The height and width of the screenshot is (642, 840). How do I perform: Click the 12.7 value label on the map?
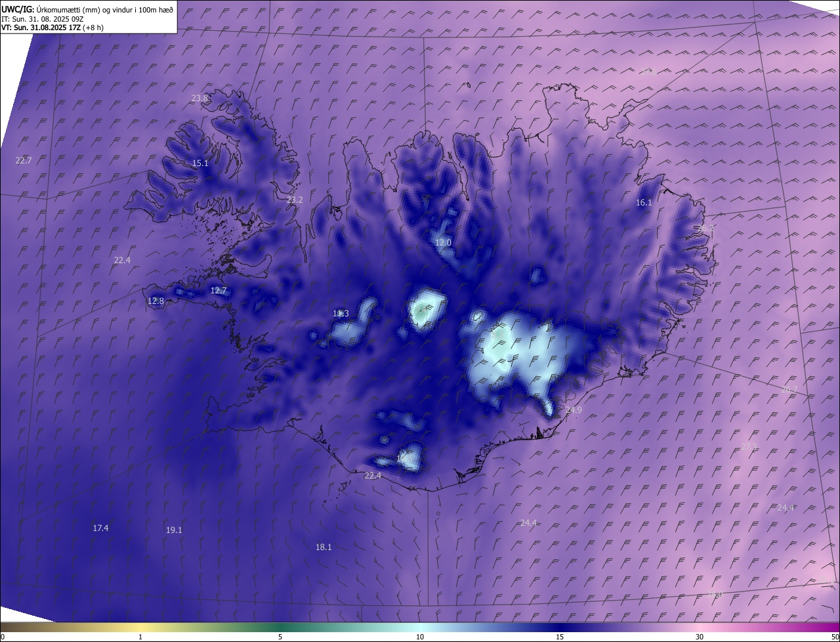point(219,290)
